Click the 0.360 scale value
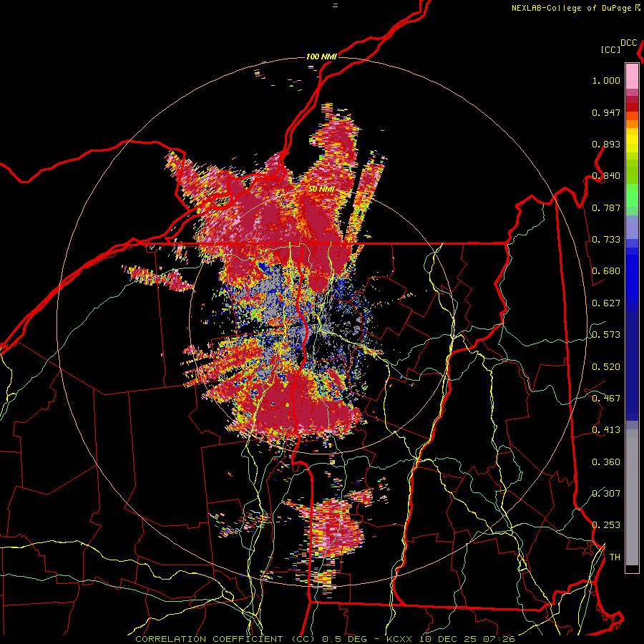This screenshot has height=644, width=644. (606, 462)
